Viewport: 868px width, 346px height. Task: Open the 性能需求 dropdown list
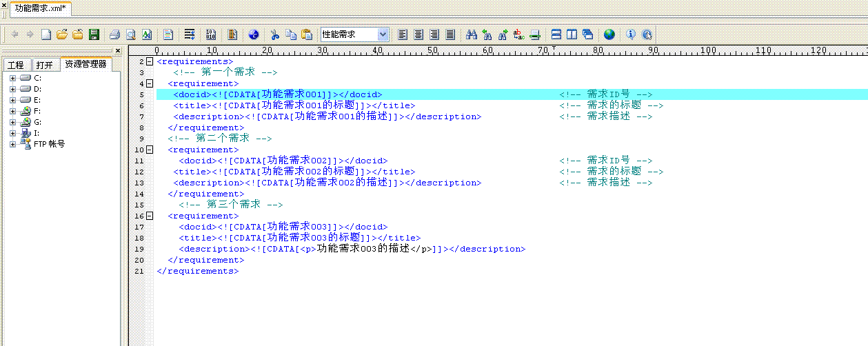tap(383, 34)
